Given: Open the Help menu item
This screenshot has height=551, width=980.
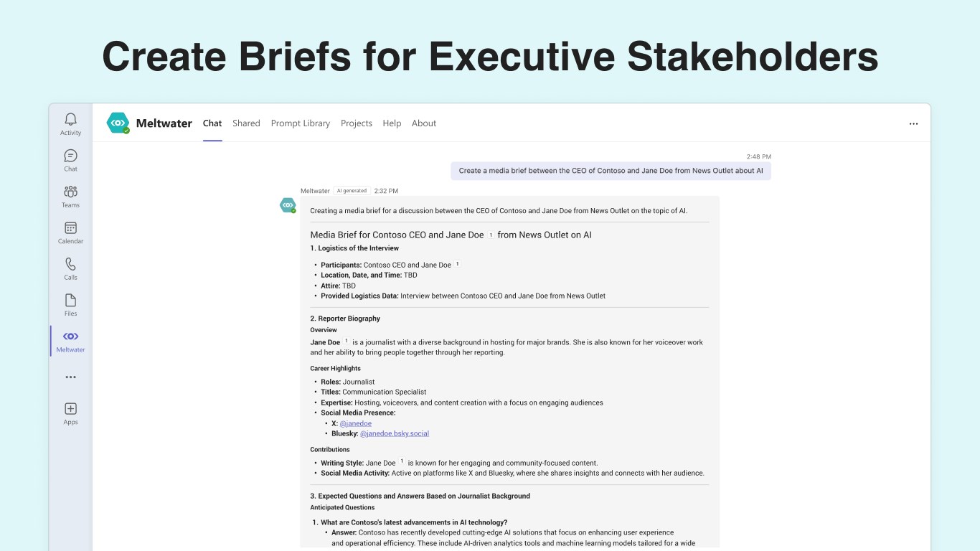Looking at the screenshot, I should tap(392, 123).
